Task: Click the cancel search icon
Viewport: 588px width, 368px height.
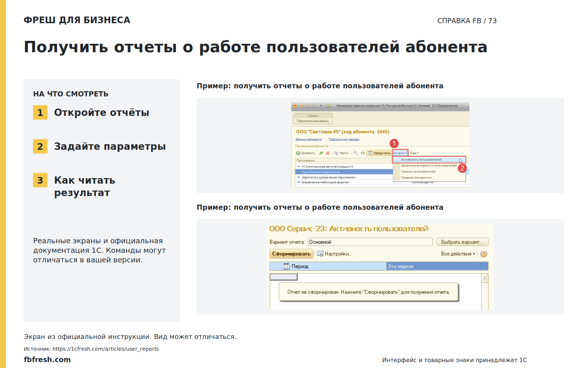Action: pos(356,153)
